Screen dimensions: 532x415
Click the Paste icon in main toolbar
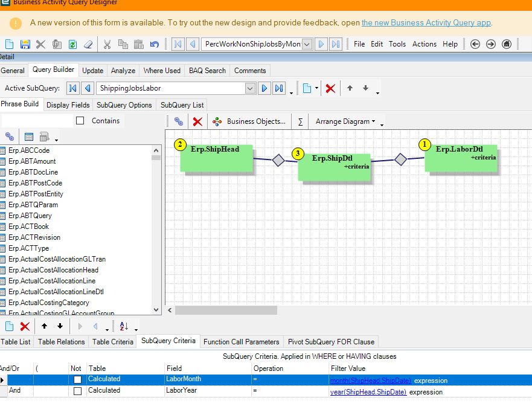pyautogui.click(x=139, y=44)
